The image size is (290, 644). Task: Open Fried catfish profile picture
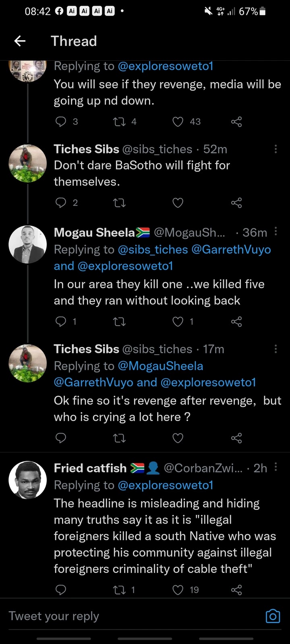tap(28, 480)
